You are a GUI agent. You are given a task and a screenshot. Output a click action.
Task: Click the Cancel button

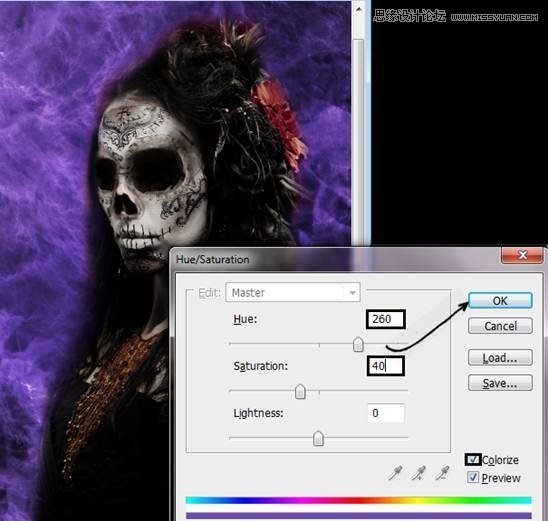(x=500, y=326)
